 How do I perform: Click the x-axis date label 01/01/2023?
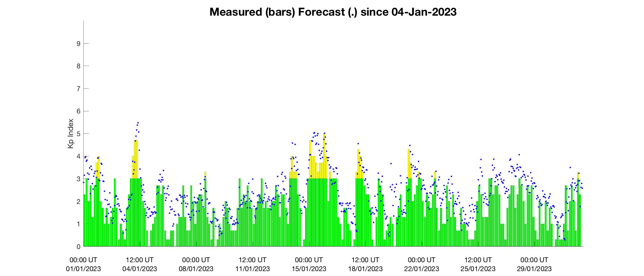point(83,269)
